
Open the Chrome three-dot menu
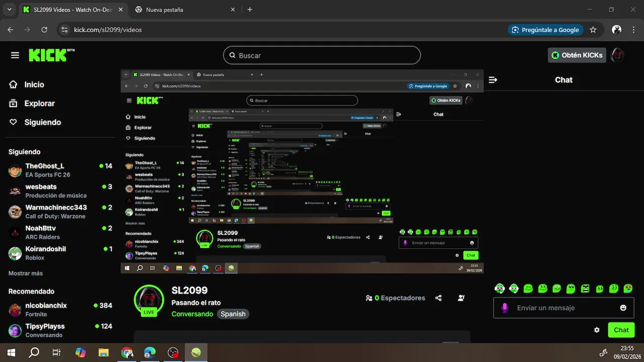tap(633, 30)
